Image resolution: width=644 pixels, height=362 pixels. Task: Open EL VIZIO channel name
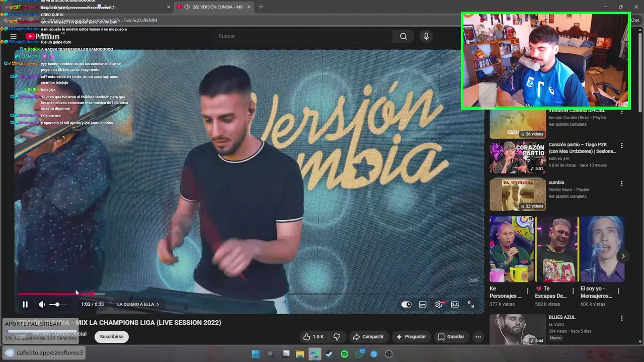[x=557, y=325]
